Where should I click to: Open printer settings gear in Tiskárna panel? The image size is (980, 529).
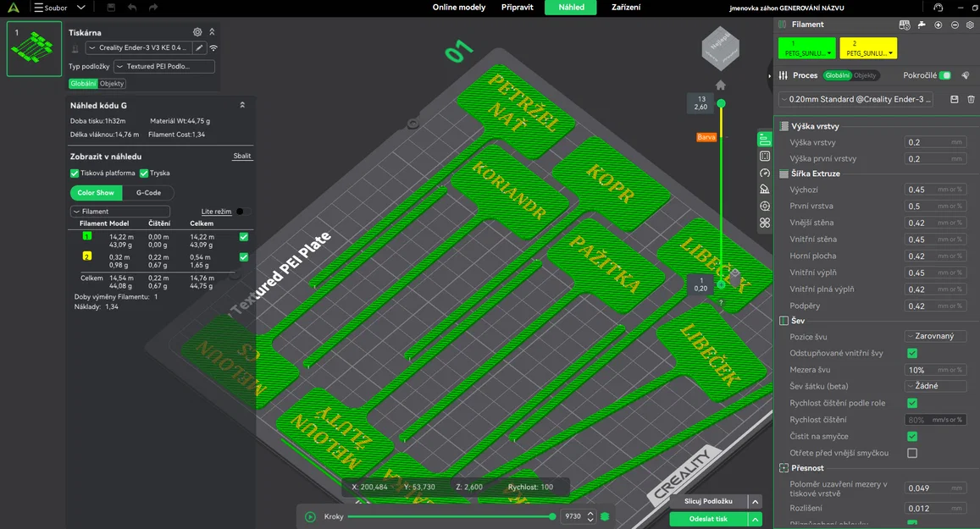pyautogui.click(x=197, y=32)
